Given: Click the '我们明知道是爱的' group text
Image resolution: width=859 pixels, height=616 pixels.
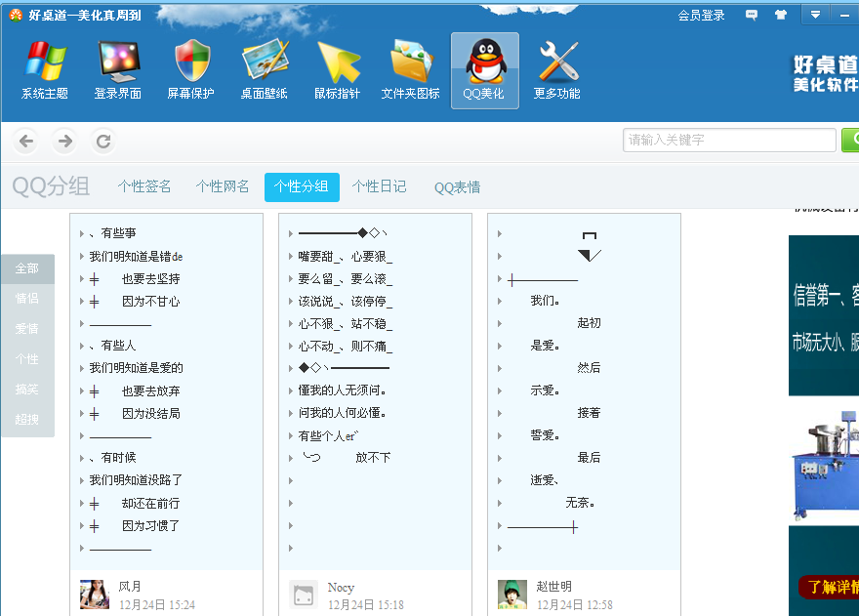Looking at the screenshot, I should pos(137,368).
